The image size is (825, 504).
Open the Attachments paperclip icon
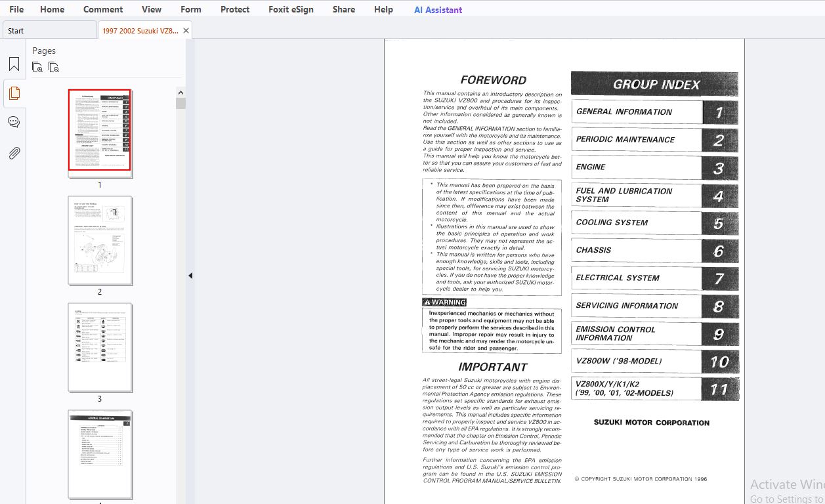pyautogui.click(x=14, y=153)
